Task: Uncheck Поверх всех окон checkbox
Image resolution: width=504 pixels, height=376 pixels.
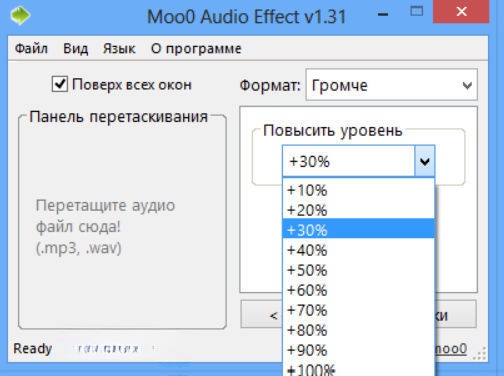Action: point(60,84)
